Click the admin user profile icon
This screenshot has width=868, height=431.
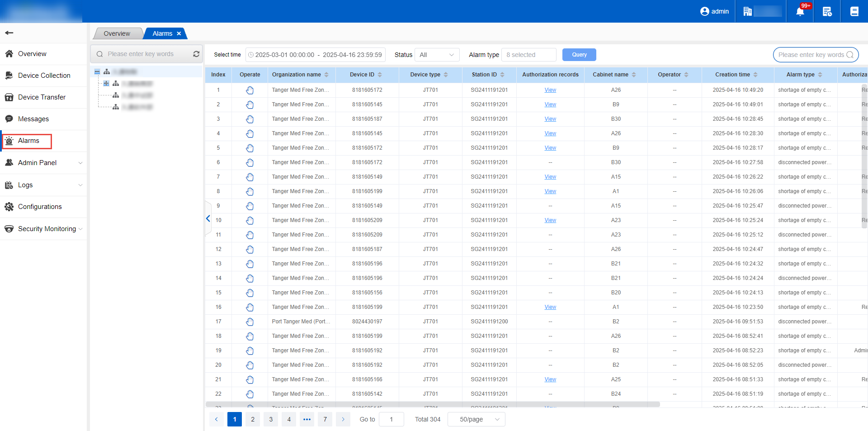click(x=704, y=11)
